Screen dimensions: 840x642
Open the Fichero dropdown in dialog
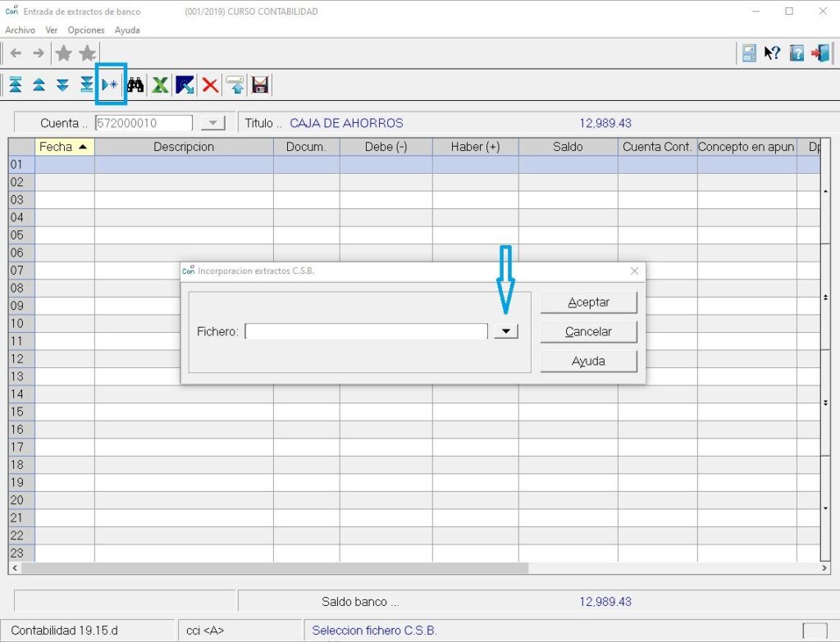505,331
